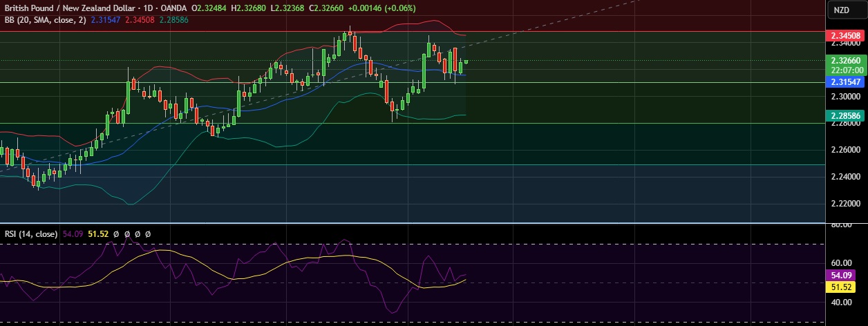Screen dimensions: 868x326
Task: Select the RSI (14, close) indicator legend
Action: point(30,234)
